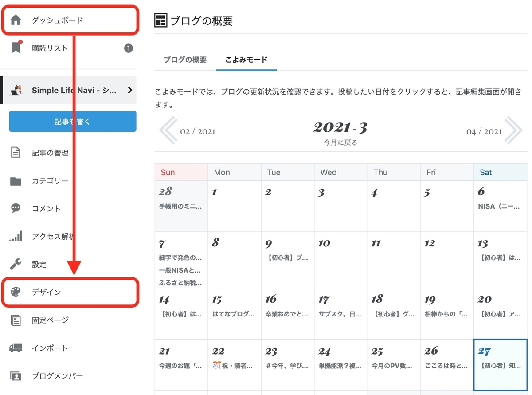Viewport: 532px width, 395px height.
Task: Click the 今月に戻る link
Action: (340, 142)
